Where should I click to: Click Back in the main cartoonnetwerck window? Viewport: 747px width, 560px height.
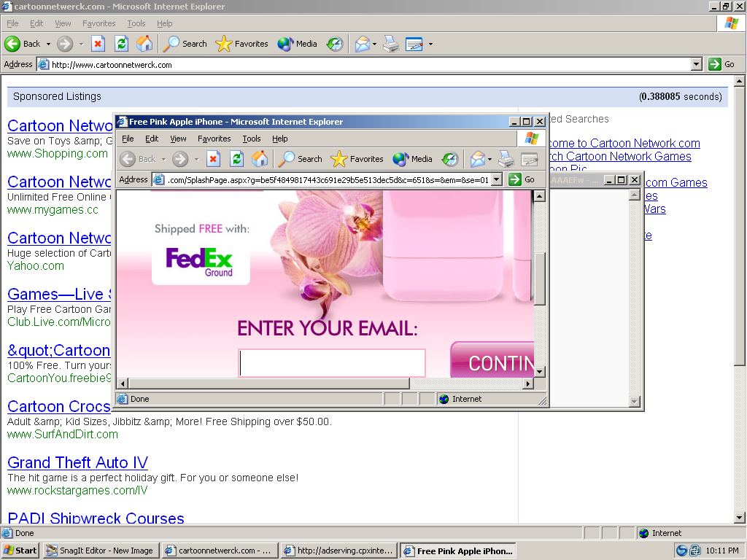click(23, 44)
